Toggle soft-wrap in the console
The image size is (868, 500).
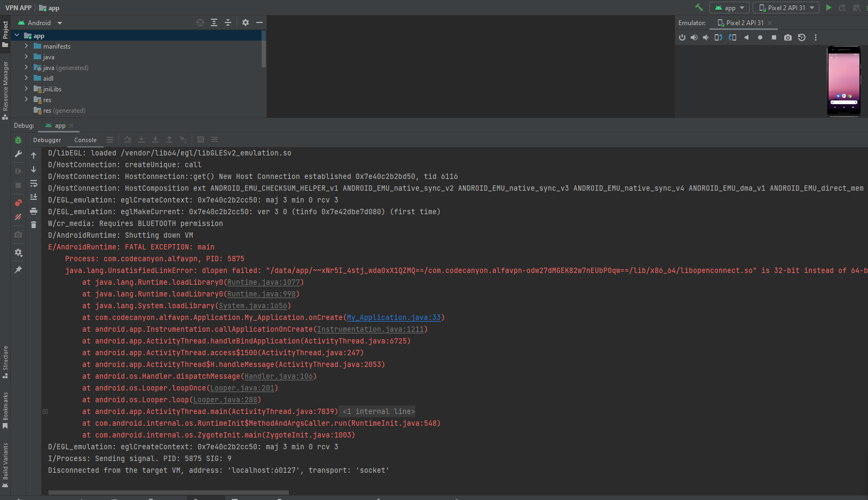34,183
